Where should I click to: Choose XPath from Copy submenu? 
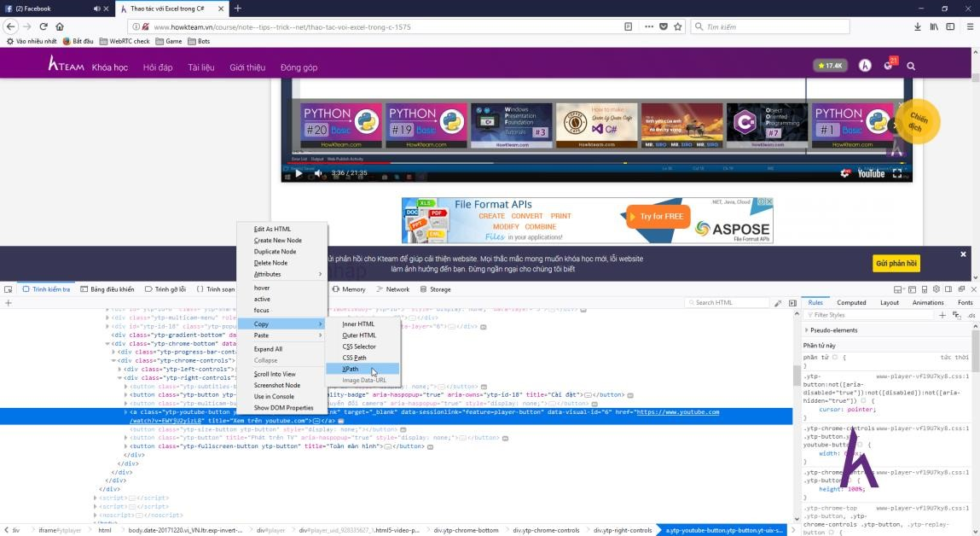click(363, 369)
